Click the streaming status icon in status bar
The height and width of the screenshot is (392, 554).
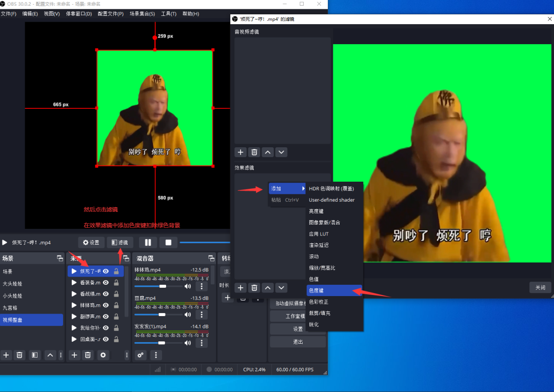173,369
